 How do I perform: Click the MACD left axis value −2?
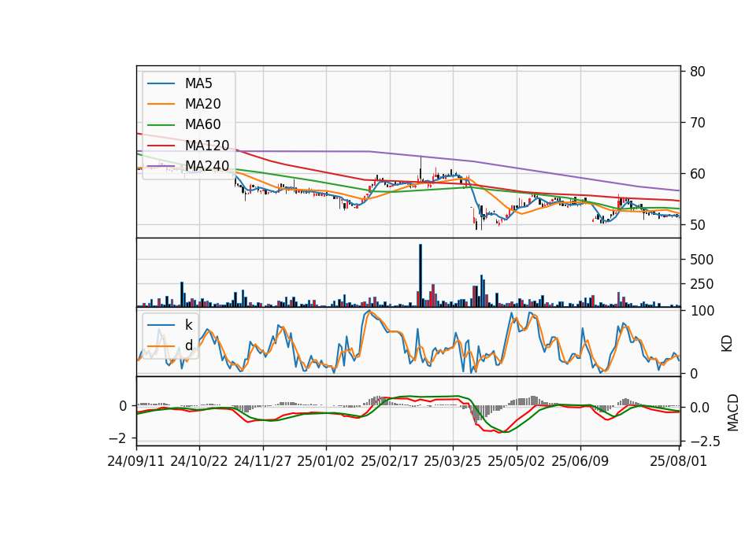(x=117, y=438)
